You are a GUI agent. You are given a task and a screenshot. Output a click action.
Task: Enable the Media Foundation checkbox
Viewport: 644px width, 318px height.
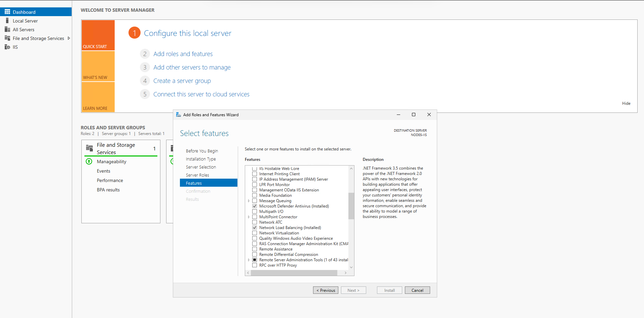[x=255, y=195]
